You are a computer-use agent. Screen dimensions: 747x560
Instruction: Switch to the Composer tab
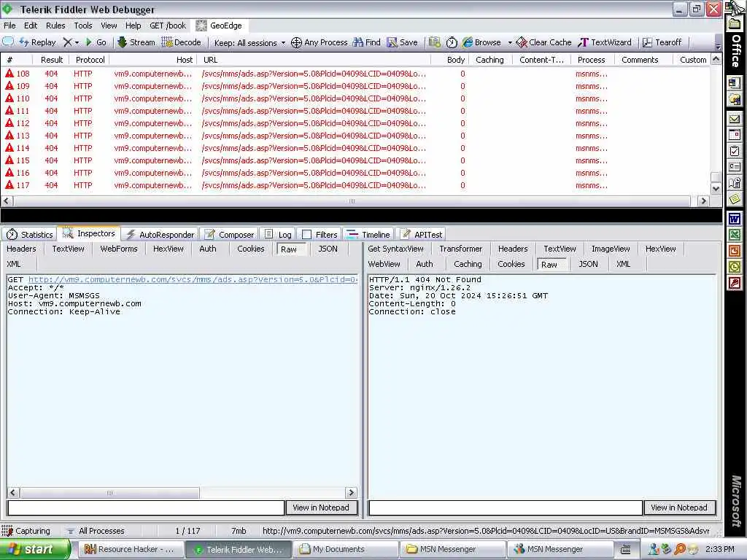(230, 234)
